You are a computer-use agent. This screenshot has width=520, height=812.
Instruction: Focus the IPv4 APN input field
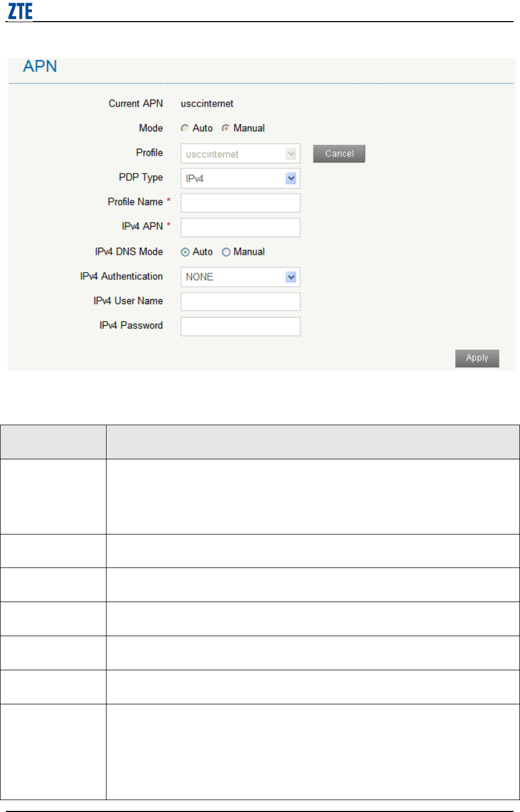(241, 227)
